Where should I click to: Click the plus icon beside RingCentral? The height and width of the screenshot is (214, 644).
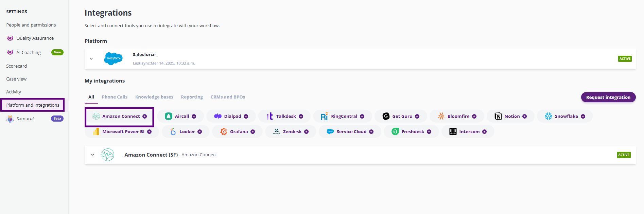362,117
